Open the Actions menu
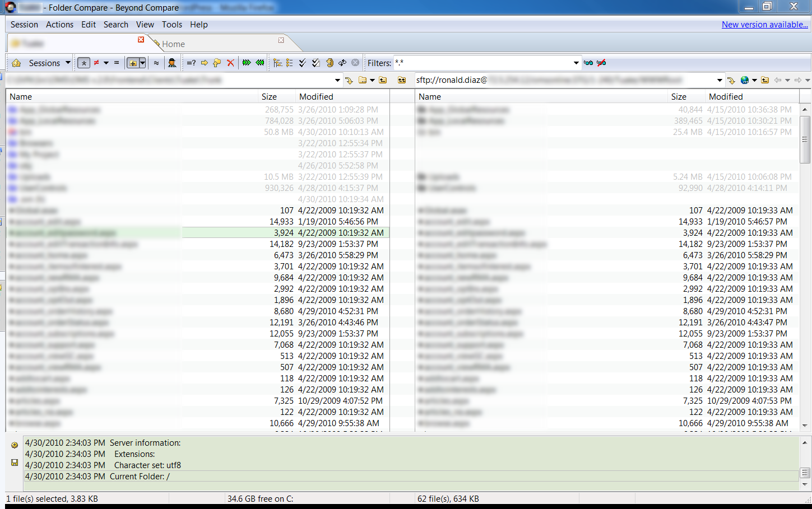This screenshot has width=812, height=509. point(59,25)
